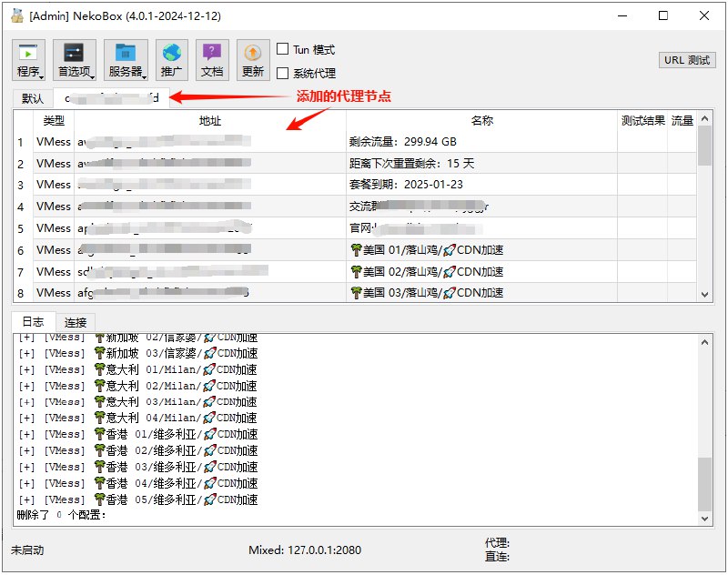Click the URL 测试 button
This screenshot has height=575, width=728.
pos(686,60)
